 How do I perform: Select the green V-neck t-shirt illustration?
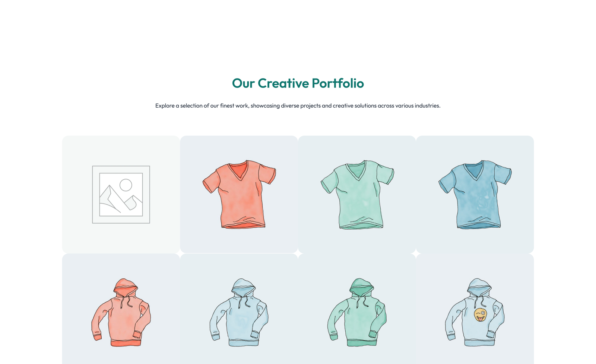click(356, 195)
